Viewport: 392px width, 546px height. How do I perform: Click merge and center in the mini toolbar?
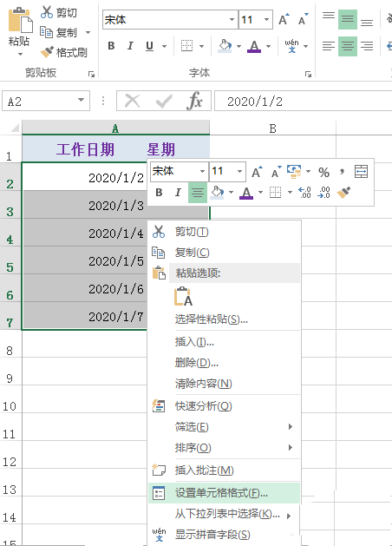[x=361, y=172]
